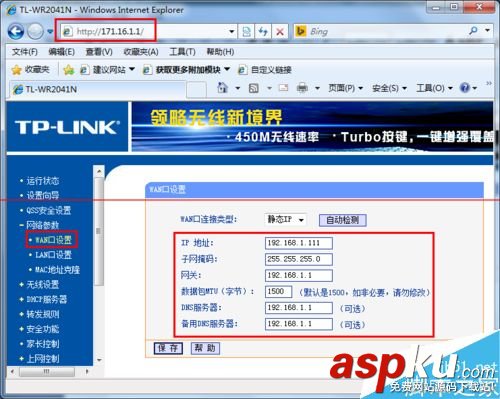Open the 获取更多附加模块 dropdown
The height and width of the screenshot is (399, 500).
pos(186,70)
